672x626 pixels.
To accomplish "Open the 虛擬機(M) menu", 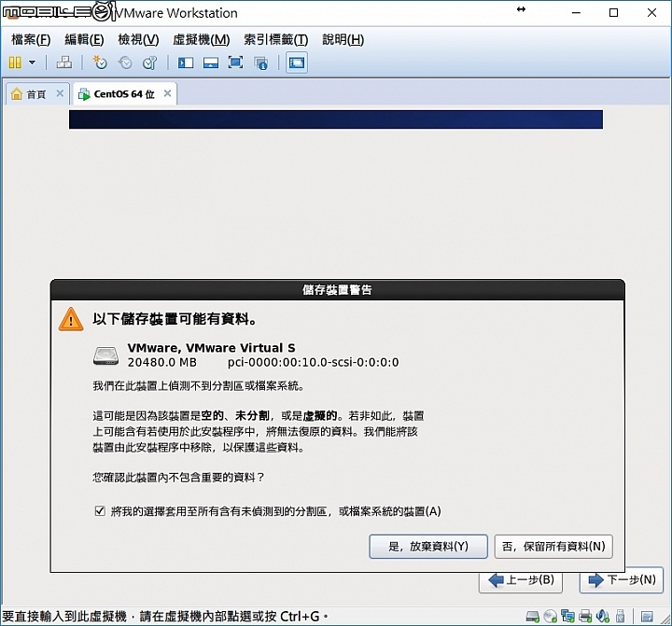I will click(202, 39).
